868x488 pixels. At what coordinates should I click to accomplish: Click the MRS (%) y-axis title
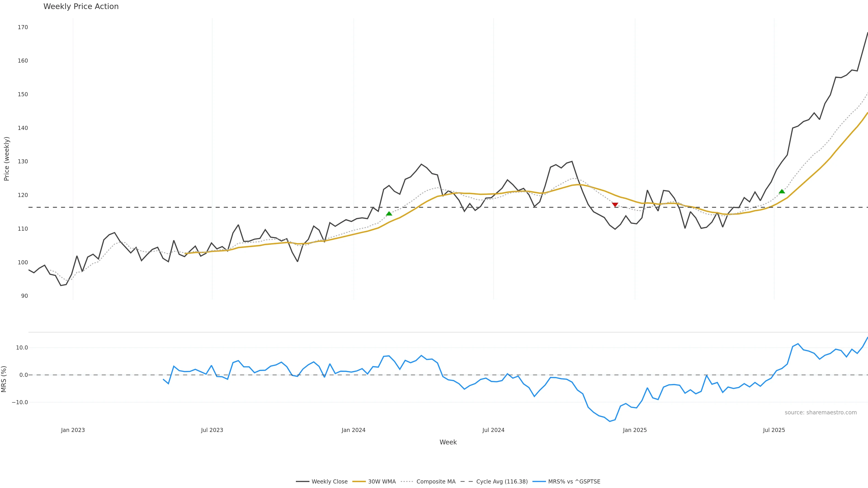coord(4,379)
